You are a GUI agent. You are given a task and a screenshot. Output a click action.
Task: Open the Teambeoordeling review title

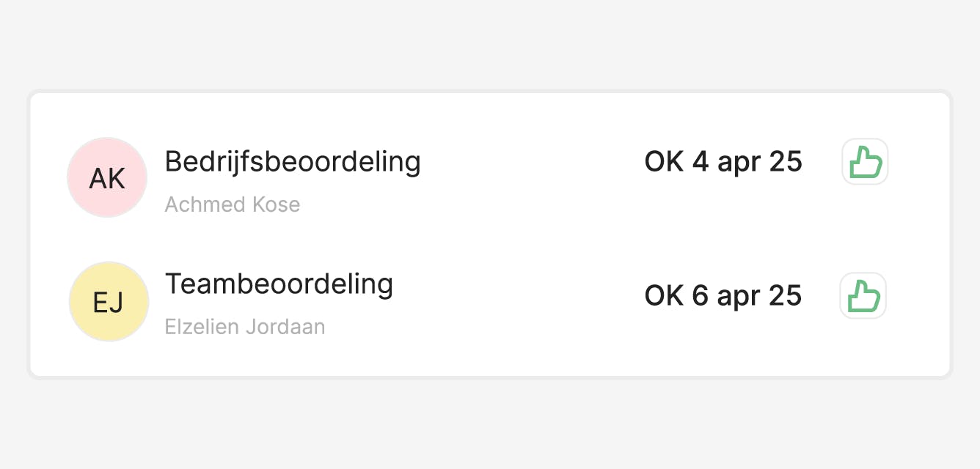click(x=279, y=284)
